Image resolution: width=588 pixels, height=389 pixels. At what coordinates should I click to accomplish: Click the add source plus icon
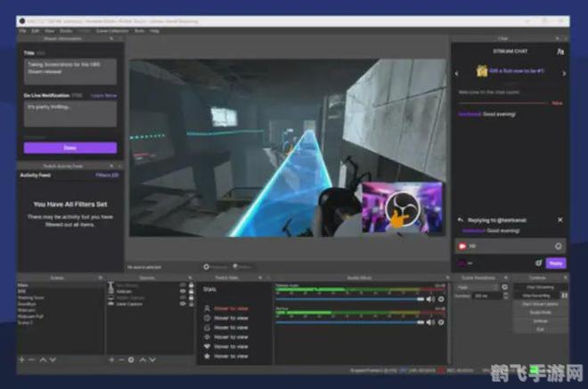click(111, 360)
